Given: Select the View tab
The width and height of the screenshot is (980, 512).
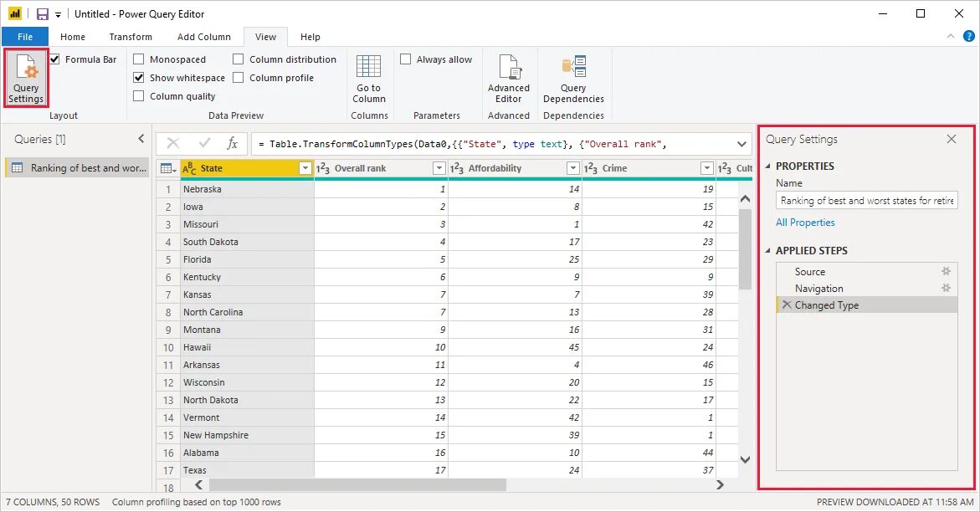Looking at the screenshot, I should pos(265,37).
